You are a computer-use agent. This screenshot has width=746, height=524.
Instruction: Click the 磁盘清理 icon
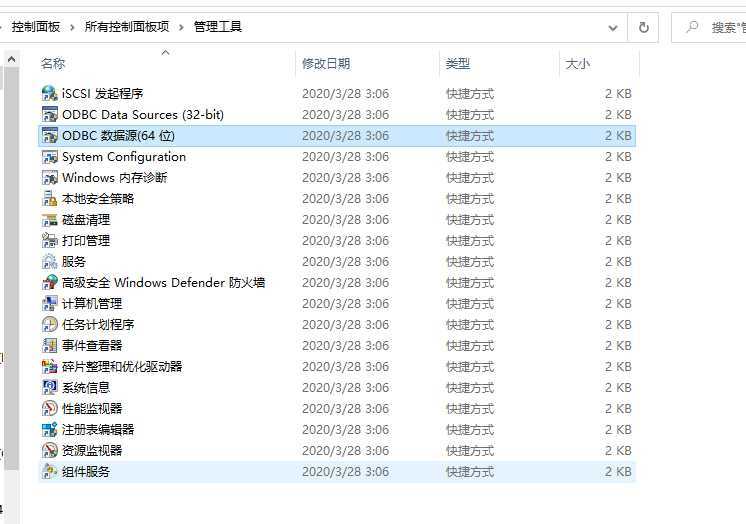point(49,219)
